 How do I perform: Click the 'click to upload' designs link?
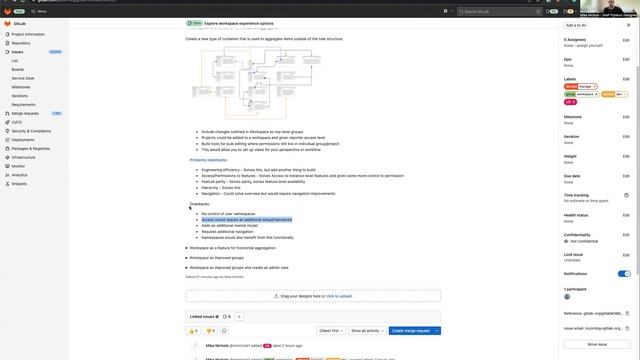tap(339, 296)
